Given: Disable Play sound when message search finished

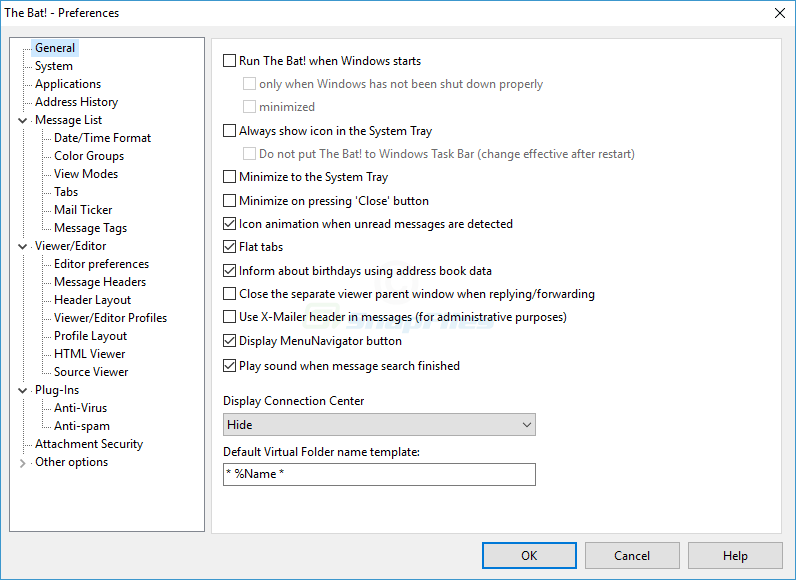Looking at the screenshot, I should (229, 366).
